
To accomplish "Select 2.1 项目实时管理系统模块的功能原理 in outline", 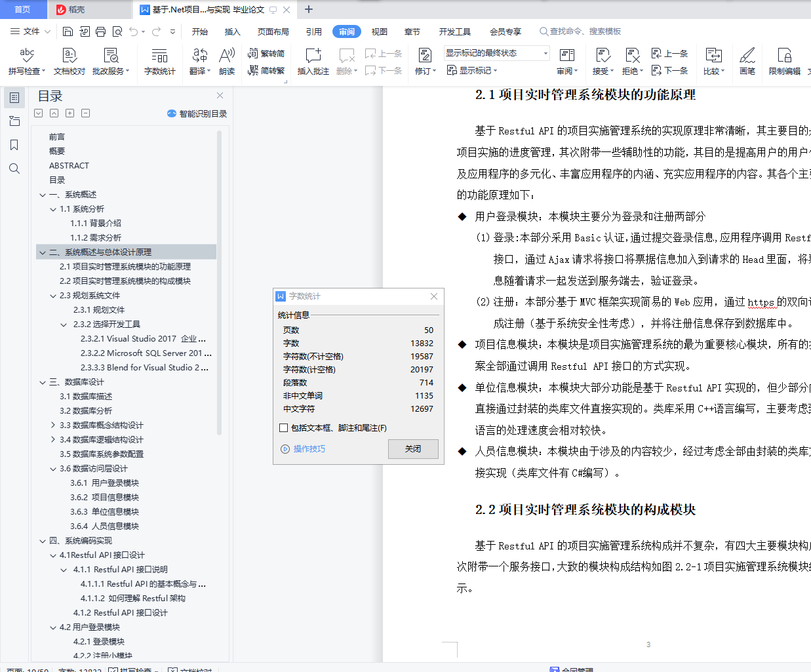I will tap(125, 267).
